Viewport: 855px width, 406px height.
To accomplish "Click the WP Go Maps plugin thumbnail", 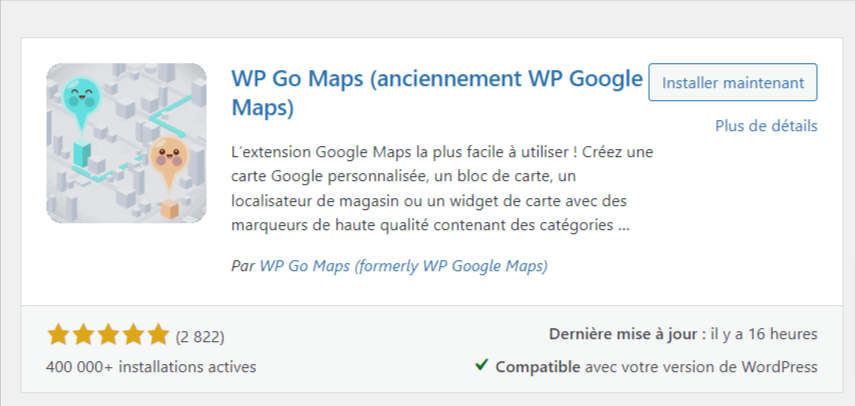I will click(126, 143).
